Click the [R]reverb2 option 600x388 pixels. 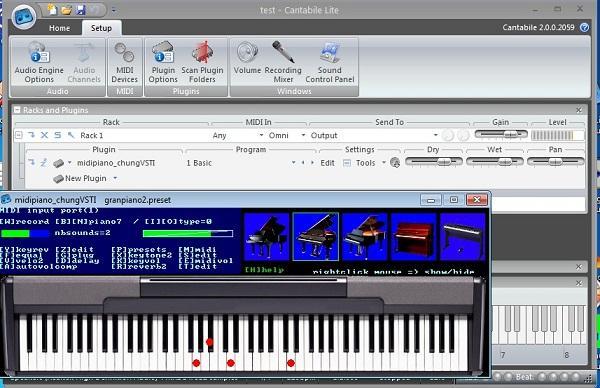139,266
